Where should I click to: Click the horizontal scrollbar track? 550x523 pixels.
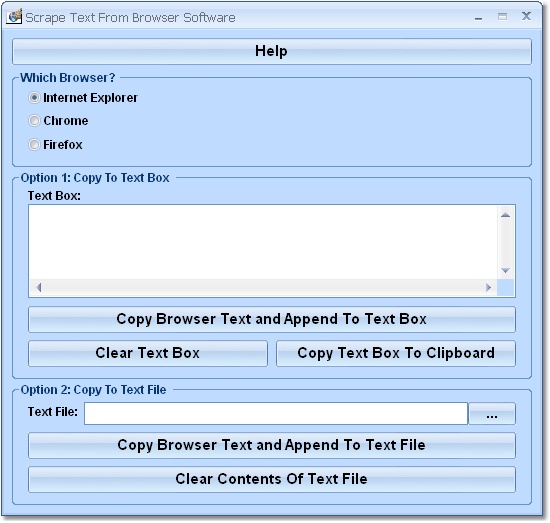263,288
